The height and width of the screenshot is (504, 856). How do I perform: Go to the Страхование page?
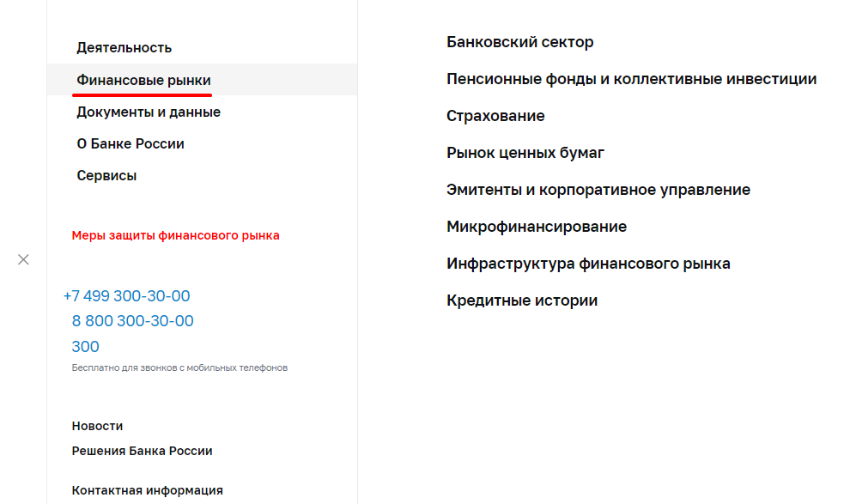[x=495, y=116]
